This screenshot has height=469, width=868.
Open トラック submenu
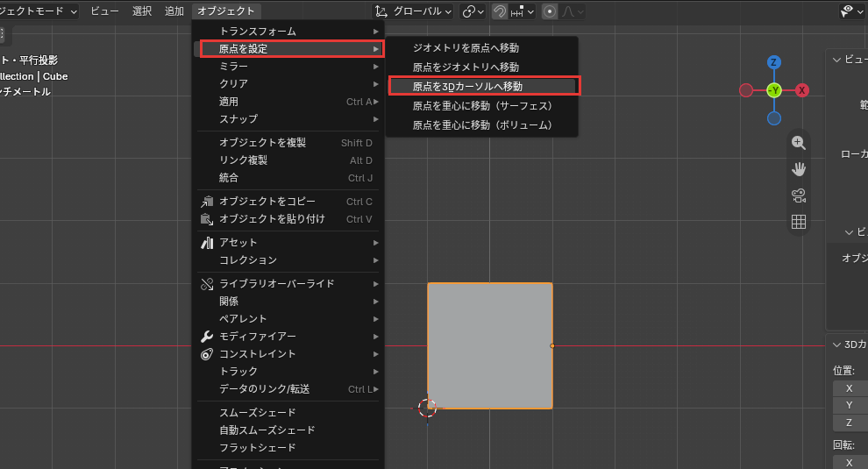[x=288, y=372]
